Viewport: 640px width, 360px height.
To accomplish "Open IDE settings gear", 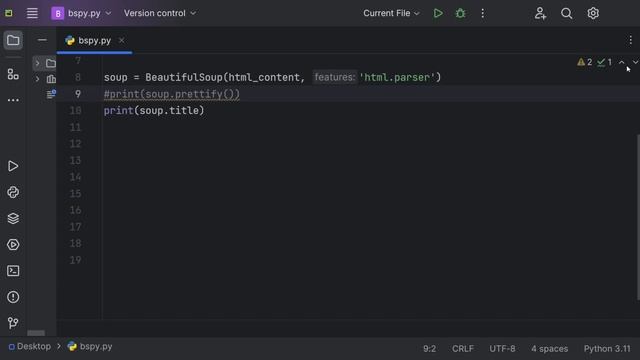I will point(593,13).
